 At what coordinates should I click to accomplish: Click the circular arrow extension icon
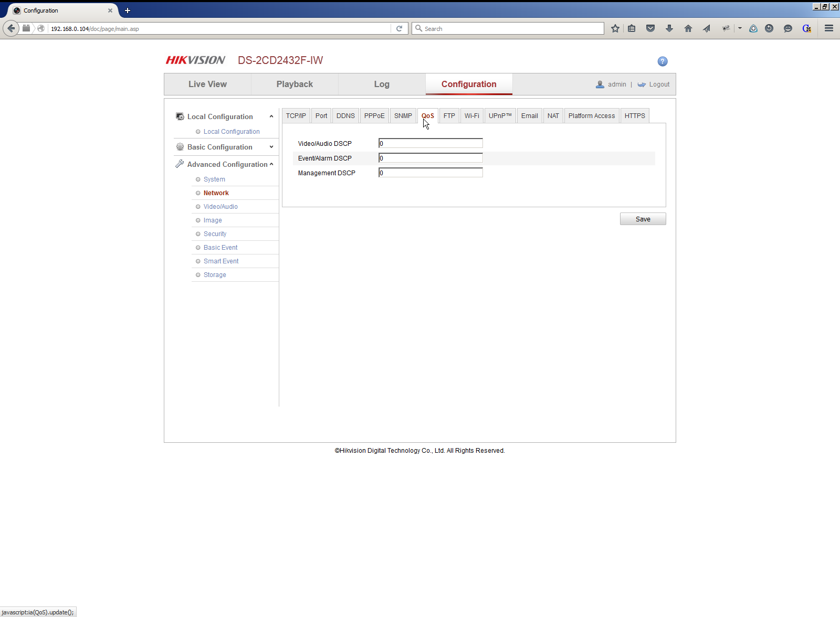coord(769,28)
